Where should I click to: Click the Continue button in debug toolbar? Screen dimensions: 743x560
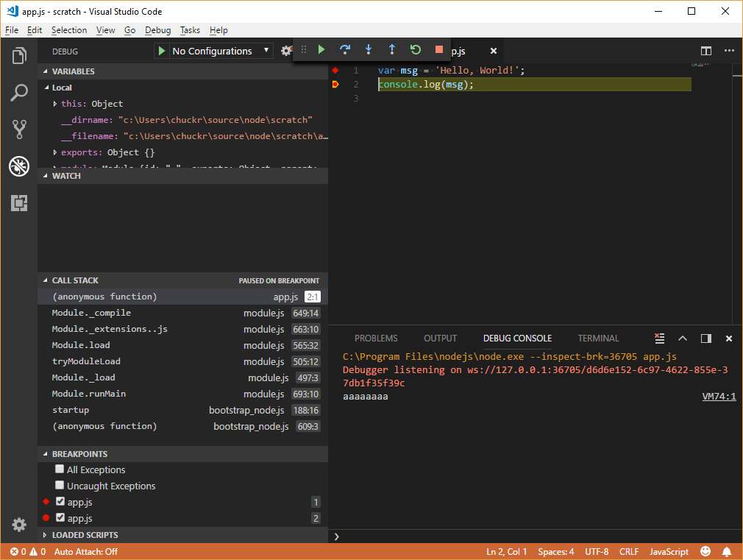click(321, 49)
